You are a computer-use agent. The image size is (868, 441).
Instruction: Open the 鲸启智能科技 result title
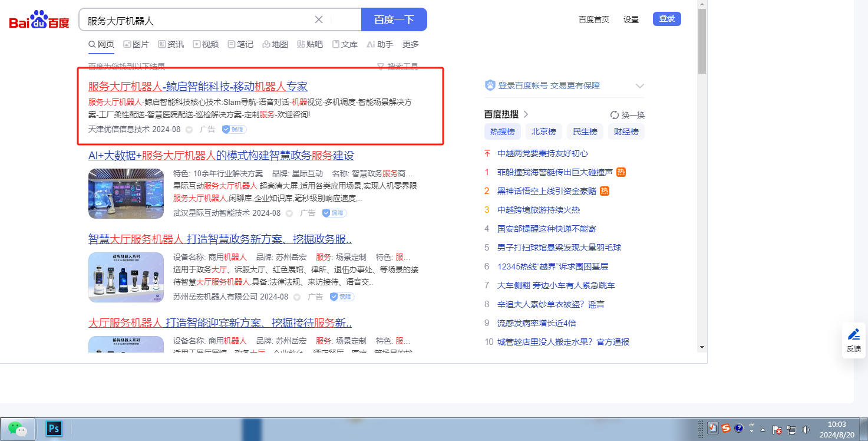click(x=198, y=87)
